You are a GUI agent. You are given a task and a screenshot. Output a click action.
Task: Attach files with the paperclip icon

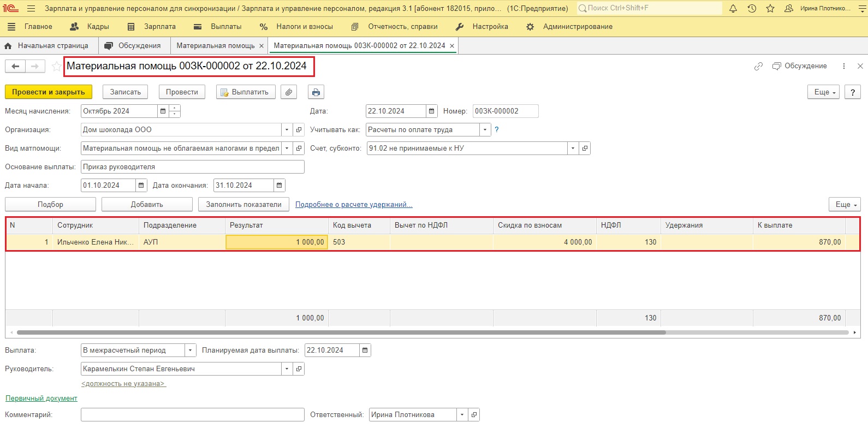point(289,92)
